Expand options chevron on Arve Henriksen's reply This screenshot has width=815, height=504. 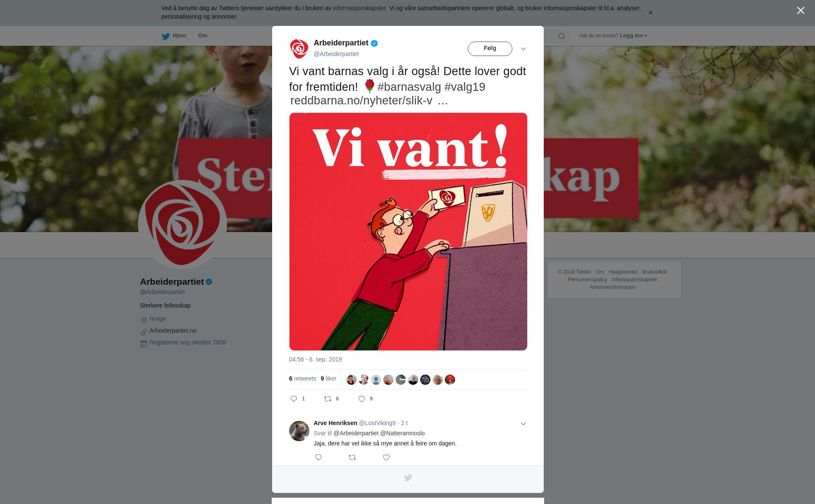523,424
